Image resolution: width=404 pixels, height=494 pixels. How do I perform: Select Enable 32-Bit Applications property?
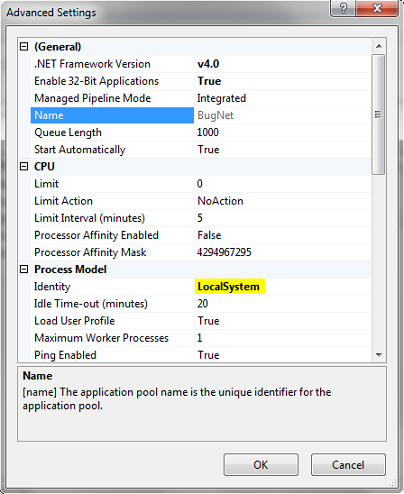(96, 81)
